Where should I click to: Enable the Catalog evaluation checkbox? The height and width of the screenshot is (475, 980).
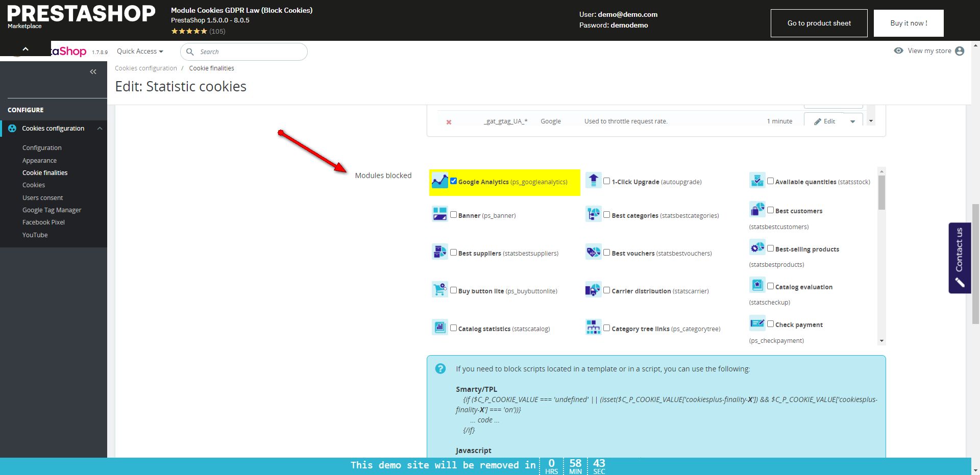[770, 286]
